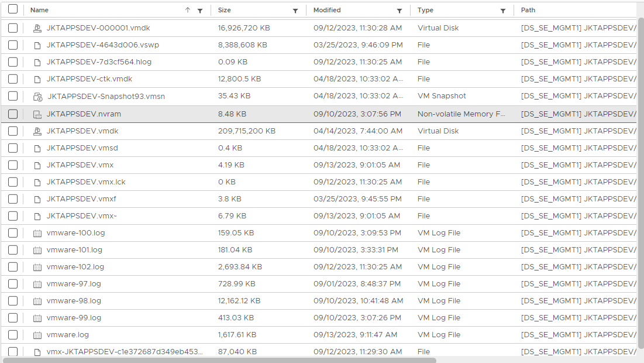644x363 pixels.
Task: Click the file icon beside JKTAPPSDEV.vmx
Action: click(x=37, y=166)
